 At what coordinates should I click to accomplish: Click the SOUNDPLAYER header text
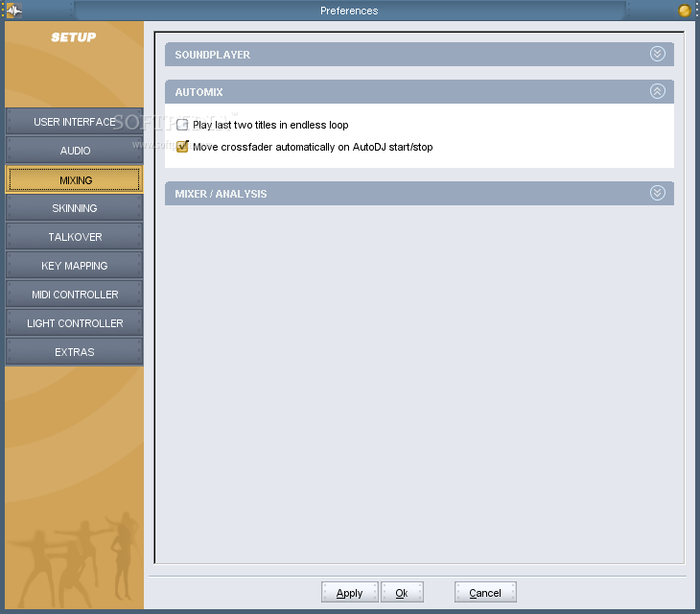coord(213,55)
